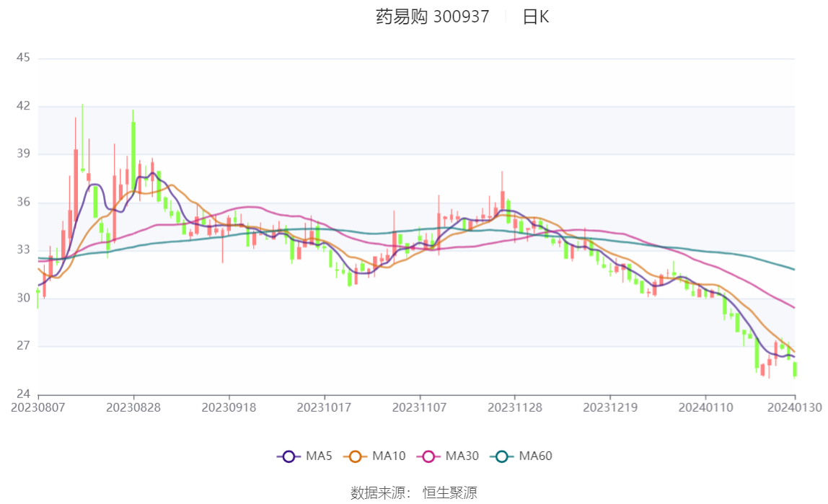This screenshot has width=828, height=504.
Task: Click the y-axis value 27
Action: click(23, 345)
